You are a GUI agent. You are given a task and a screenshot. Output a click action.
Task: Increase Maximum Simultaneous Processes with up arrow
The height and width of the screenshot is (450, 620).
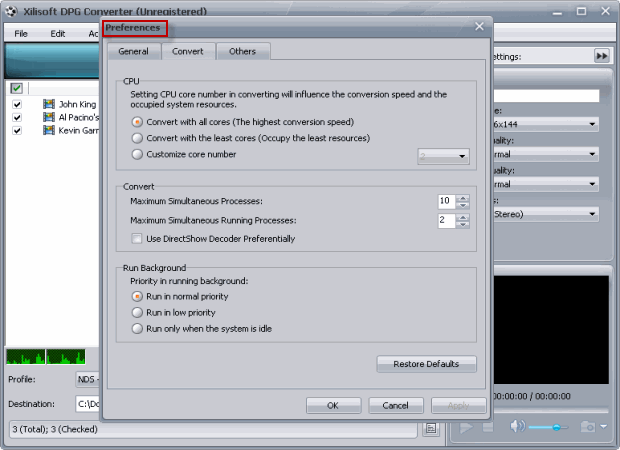click(x=463, y=198)
